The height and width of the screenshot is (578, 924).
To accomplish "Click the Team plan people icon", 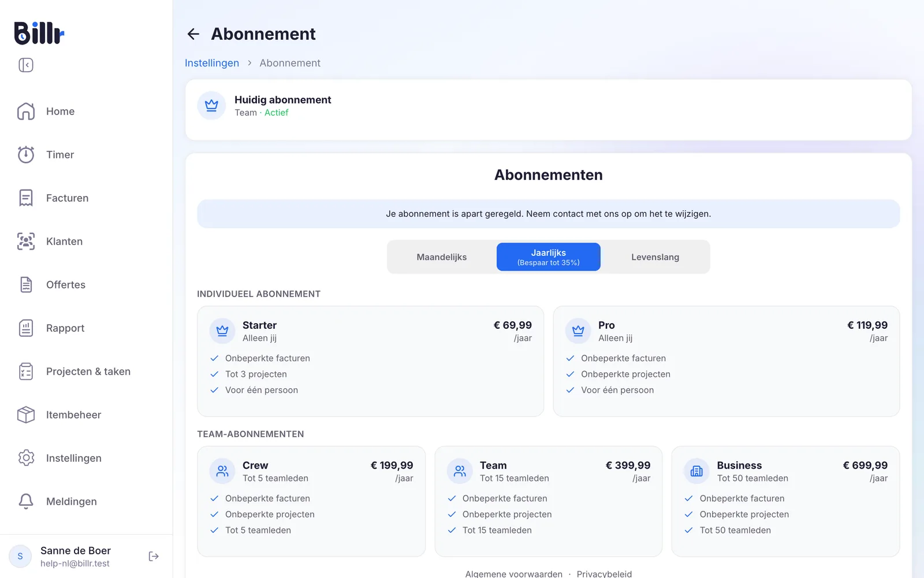I will pos(460,472).
